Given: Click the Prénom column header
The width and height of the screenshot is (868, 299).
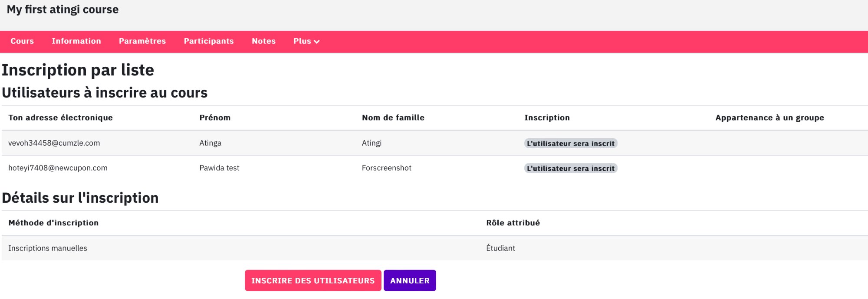Looking at the screenshot, I should click(215, 118).
